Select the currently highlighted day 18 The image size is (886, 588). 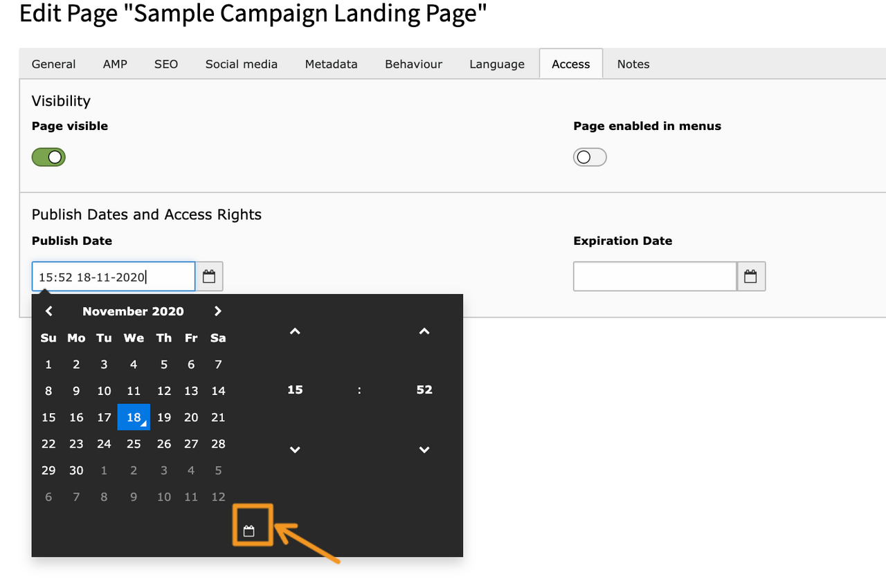(x=134, y=417)
